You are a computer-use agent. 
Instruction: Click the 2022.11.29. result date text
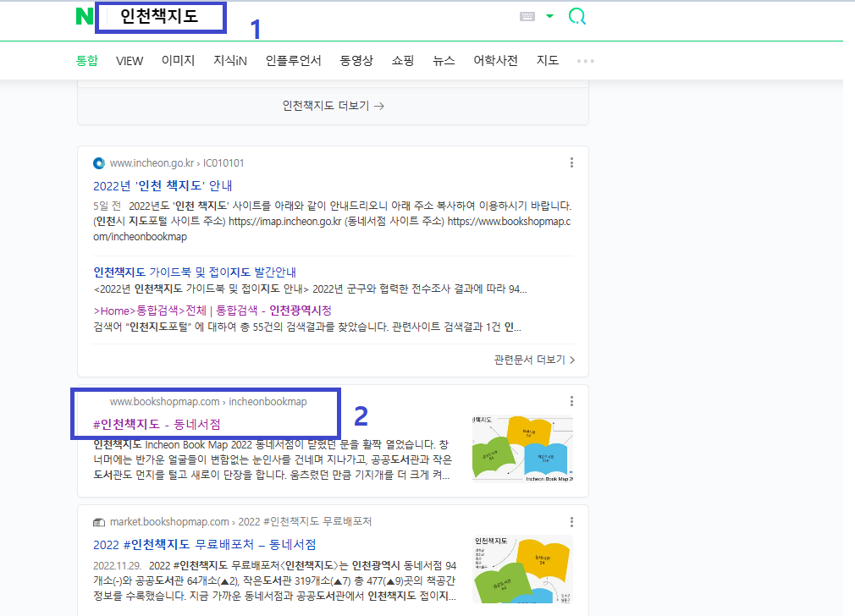tap(117, 565)
